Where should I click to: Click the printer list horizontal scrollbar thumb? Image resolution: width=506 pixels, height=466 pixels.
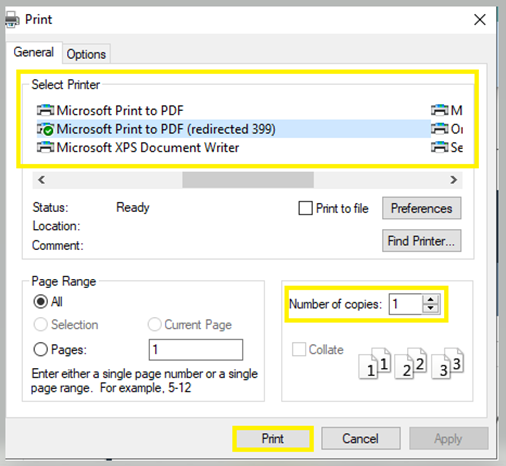(248, 180)
